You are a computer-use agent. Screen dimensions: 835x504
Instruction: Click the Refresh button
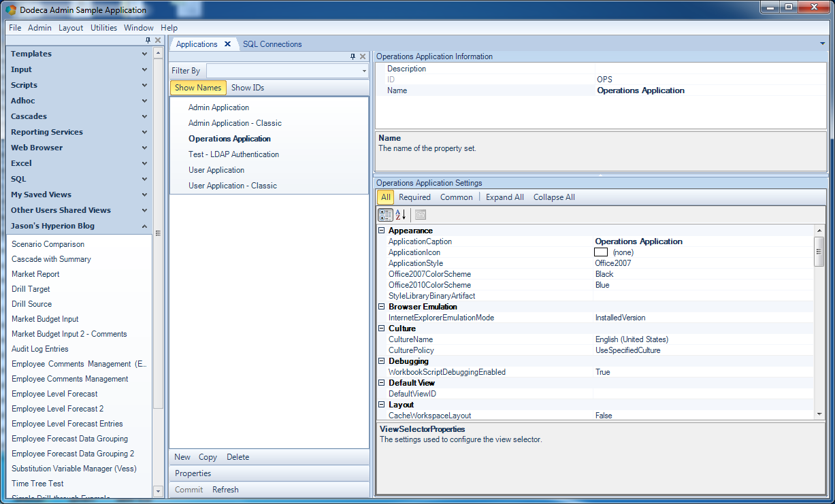[x=225, y=490]
